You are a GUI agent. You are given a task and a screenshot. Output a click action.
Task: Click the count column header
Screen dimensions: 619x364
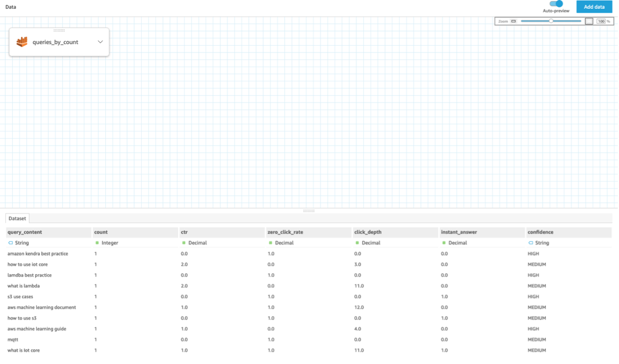pos(136,232)
